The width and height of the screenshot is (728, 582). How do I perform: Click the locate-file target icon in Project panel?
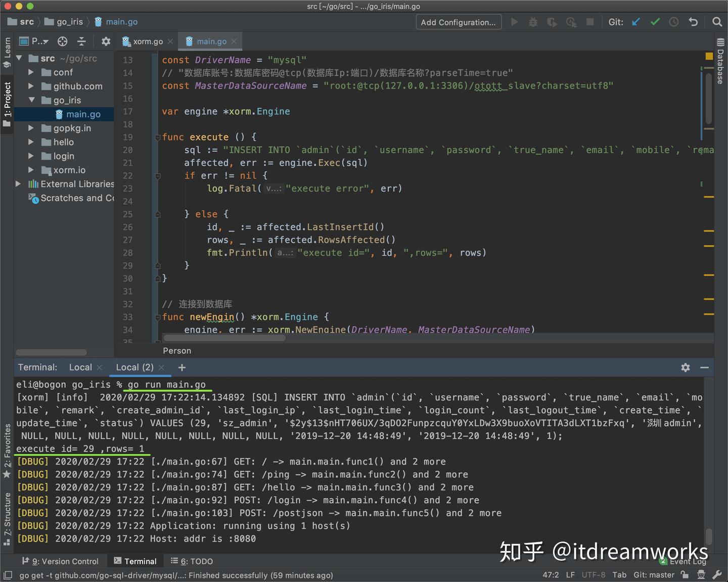[x=62, y=41]
